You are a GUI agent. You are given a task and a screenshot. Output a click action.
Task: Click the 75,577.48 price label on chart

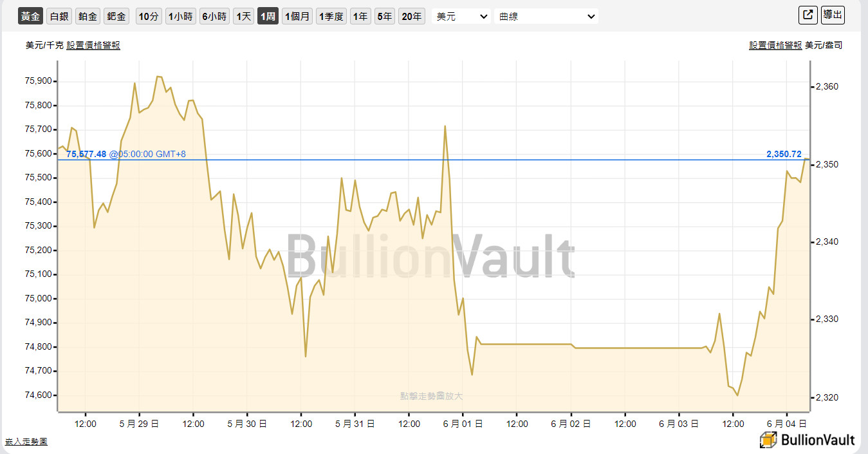coord(86,154)
